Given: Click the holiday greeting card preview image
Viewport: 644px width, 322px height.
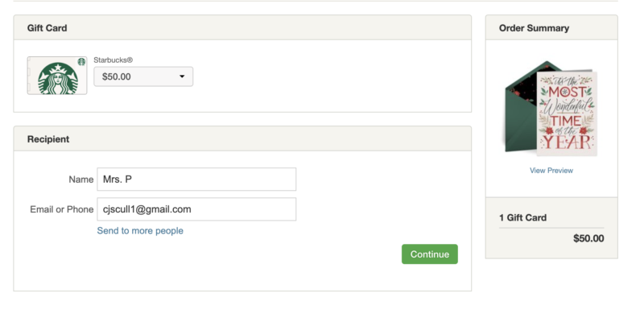Looking at the screenshot, I should pos(567,114).
